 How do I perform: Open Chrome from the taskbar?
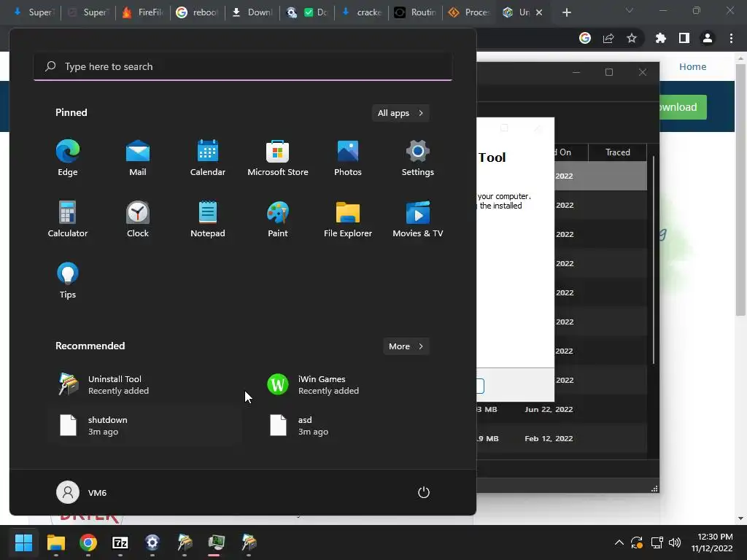[88, 542]
